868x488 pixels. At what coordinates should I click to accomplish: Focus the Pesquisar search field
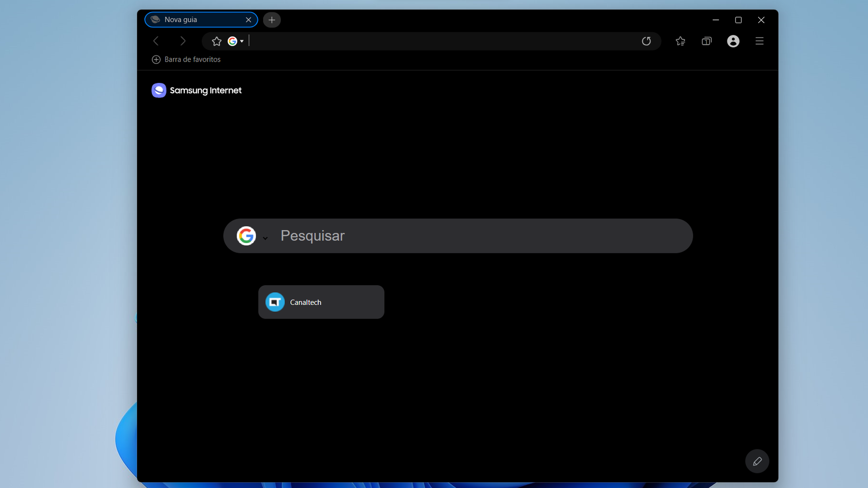point(458,236)
